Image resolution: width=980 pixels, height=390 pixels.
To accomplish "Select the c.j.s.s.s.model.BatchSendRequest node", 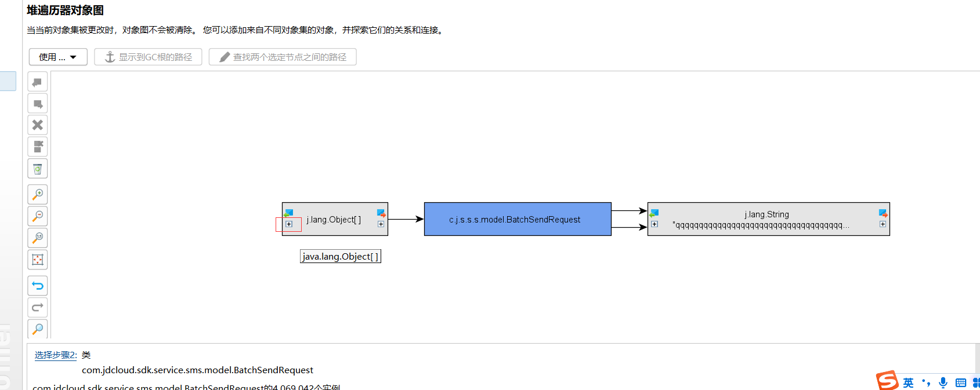I will 518,219.
